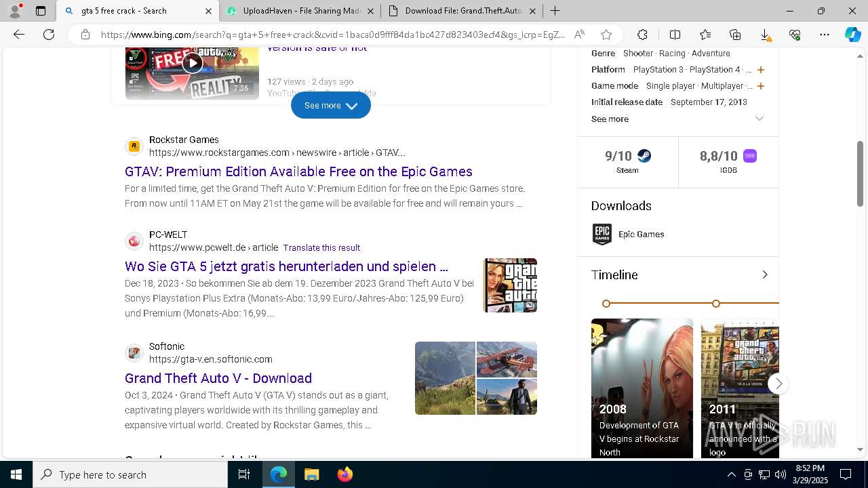
Task: Click the address bar URL field
Action: click(x=332, y=35)
